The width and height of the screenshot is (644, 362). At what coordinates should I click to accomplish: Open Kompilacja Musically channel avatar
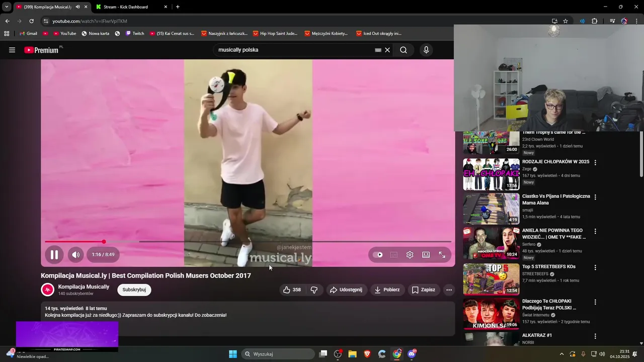[x=47, y=290]
